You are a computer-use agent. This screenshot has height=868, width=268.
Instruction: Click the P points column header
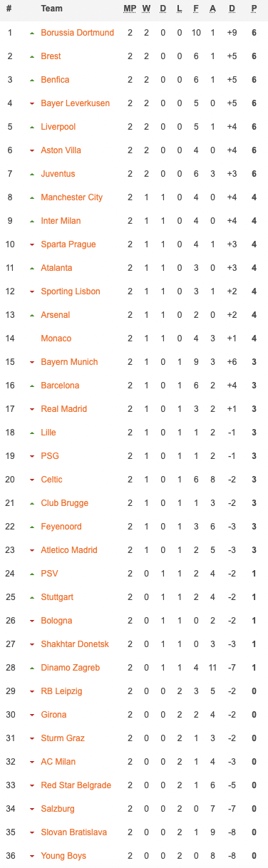tap(254, 9)
